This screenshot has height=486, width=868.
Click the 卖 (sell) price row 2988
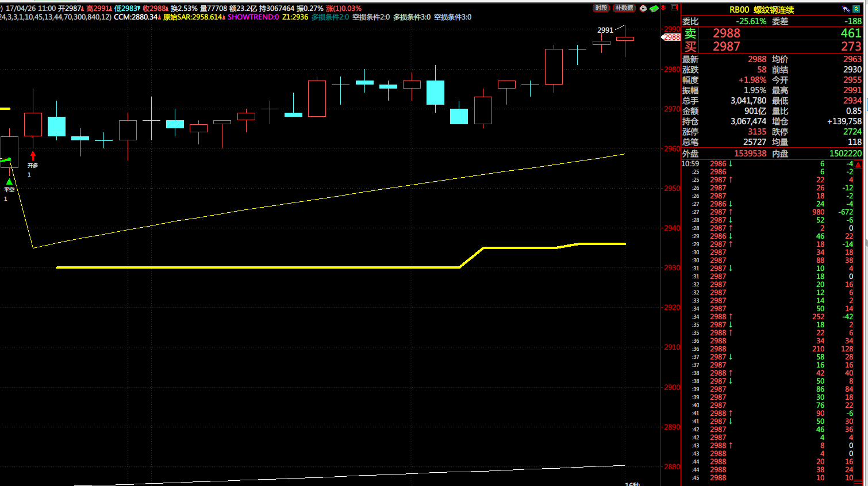pyautogui.click(x=727, y=33)
